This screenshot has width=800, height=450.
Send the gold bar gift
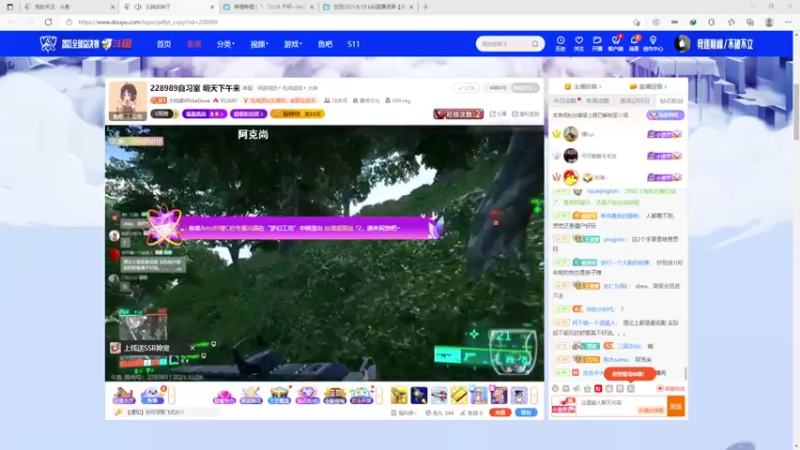459,395
